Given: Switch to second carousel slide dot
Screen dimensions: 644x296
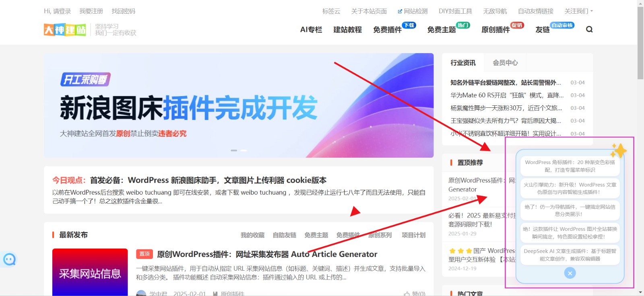Looking at the screenshot, I should point(244,150).
